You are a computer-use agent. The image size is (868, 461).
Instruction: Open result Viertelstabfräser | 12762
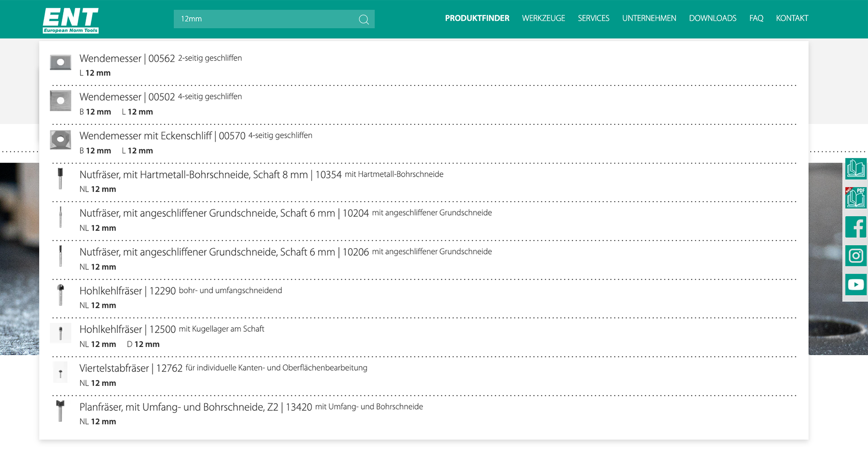click(x=131, y=368)
